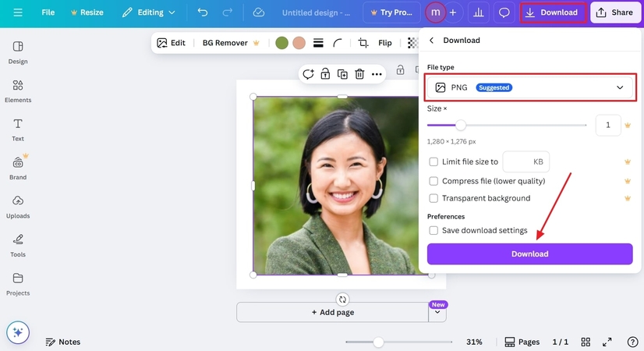Expand the Editing mode dropdown
The width and height of the screenshot is (644, 351).
point(149,12)
